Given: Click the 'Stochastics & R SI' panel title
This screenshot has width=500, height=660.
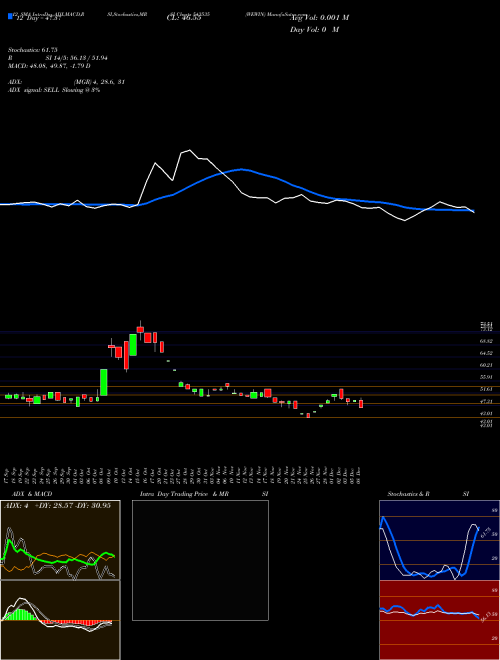Looking at the screenshot, I should point(428,494).
